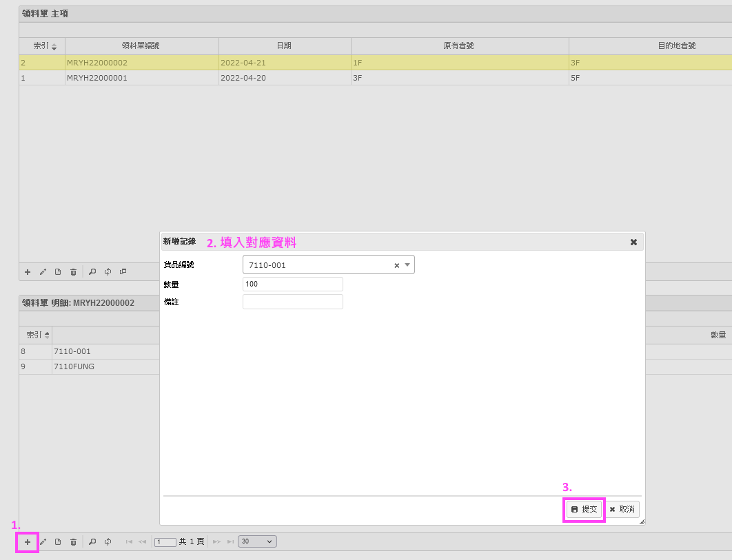Click the copy-window icon in the main grid toolbar
The width and height of the screenshot is (732, 560).
(123, 272)
